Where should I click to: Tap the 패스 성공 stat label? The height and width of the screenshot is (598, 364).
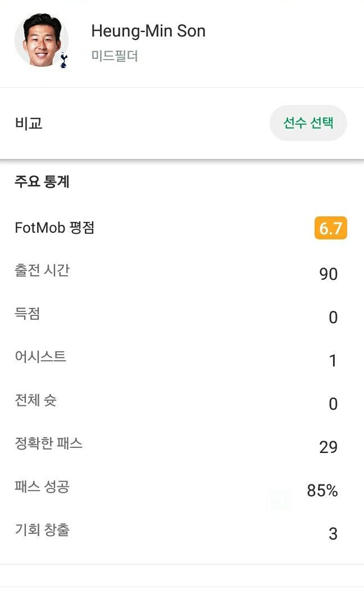(42, 487)
